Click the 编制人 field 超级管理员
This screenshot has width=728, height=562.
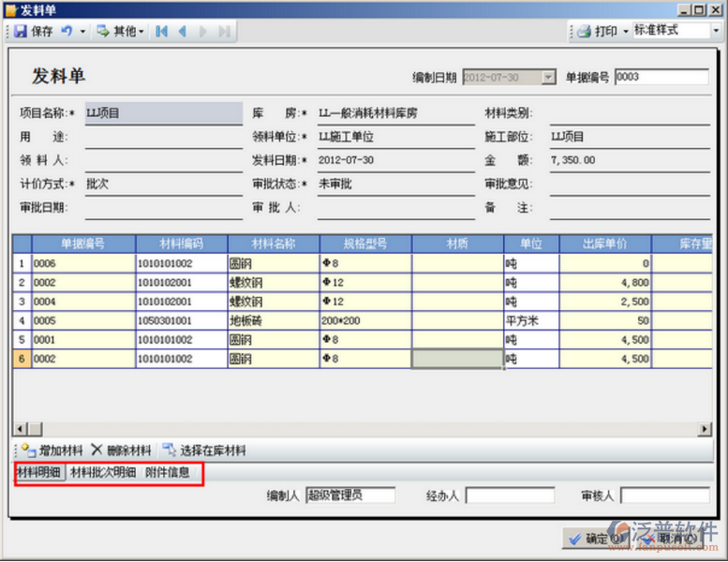350,495
